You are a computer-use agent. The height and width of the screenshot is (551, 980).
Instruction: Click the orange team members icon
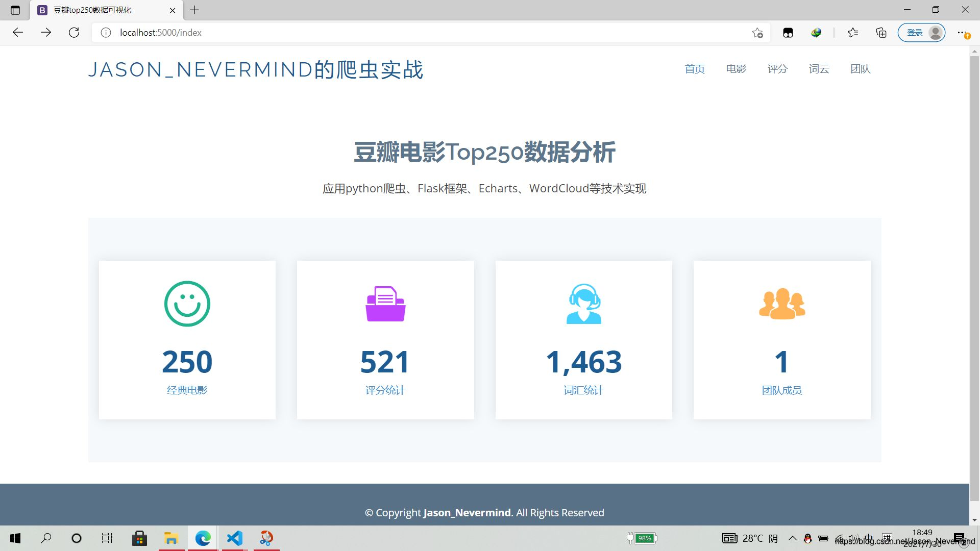782,304
